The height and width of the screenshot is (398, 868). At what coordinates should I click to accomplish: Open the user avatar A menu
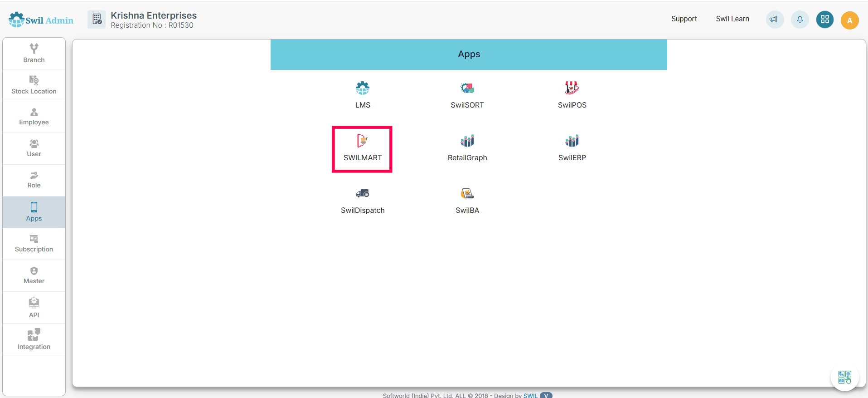[850, 20]
